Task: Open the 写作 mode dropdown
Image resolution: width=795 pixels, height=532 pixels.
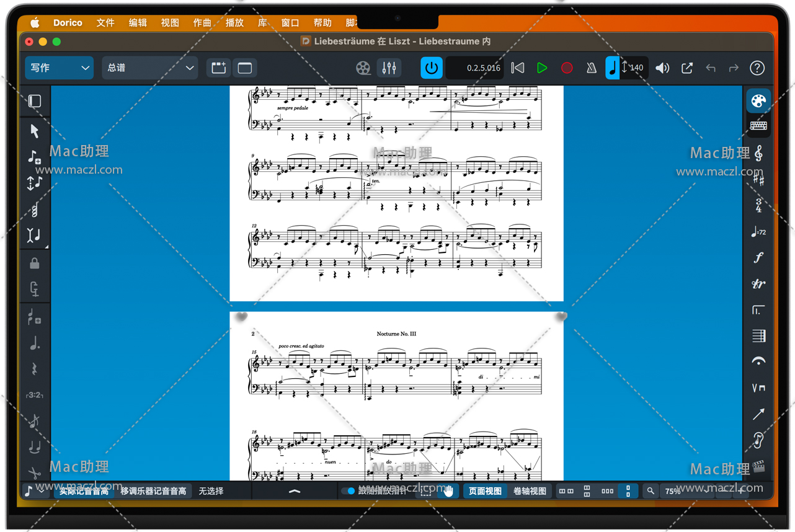Action: [x=60, y=68]
